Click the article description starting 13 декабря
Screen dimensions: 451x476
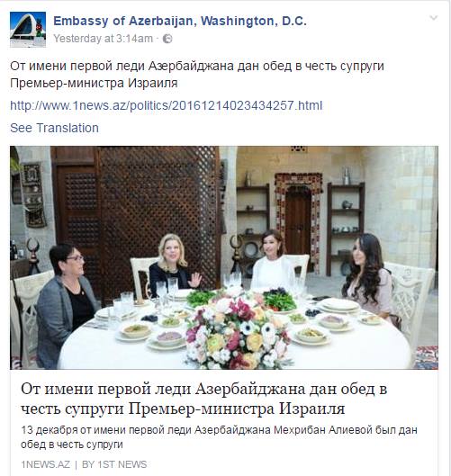[x=219, y=437]
